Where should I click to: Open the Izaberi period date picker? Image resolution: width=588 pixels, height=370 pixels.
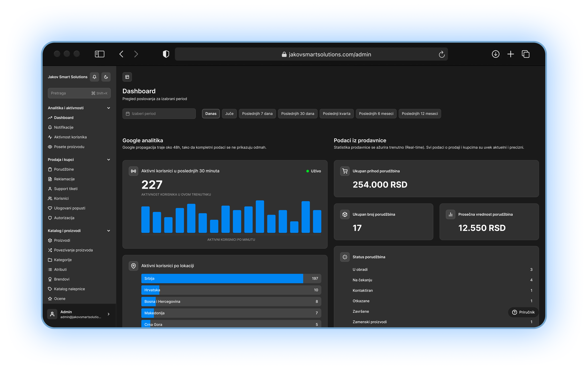(159, 114)
